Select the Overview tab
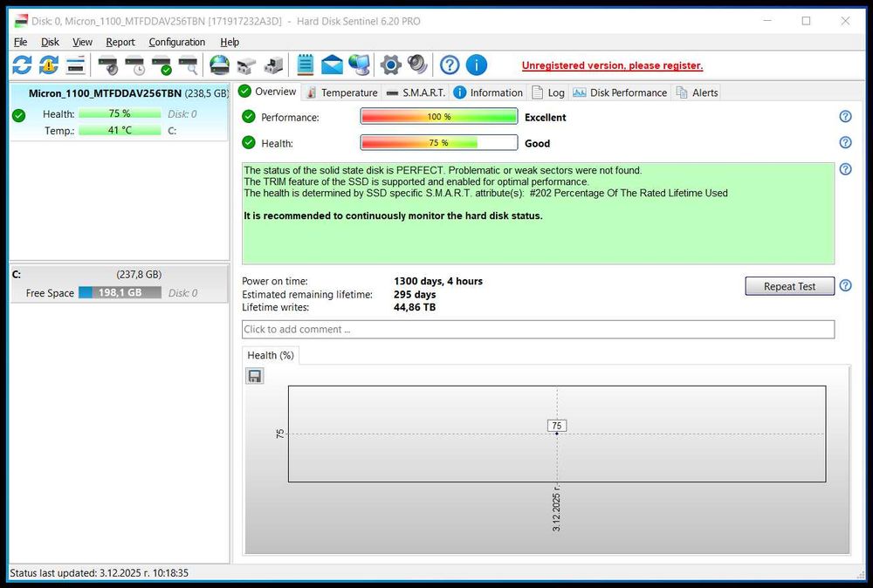873x588 pixels. (x=268, y=92)
